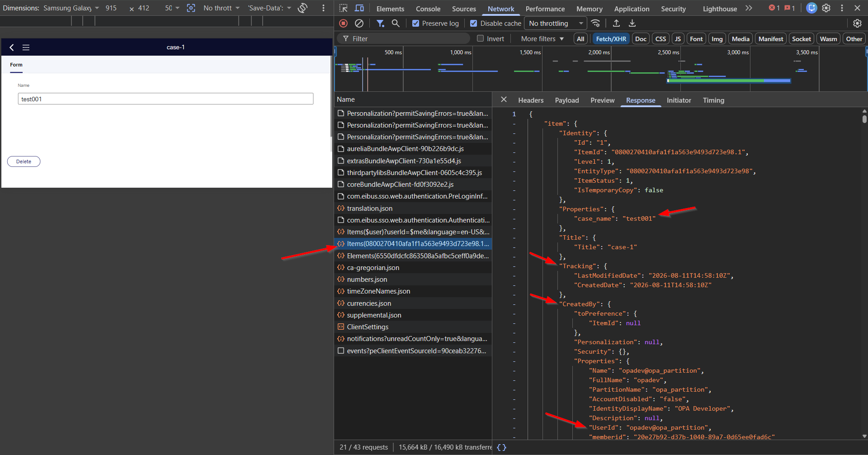Open the Save-Data dropdown
The height and width of the screenshot is (455, 868).
point(269,8)
